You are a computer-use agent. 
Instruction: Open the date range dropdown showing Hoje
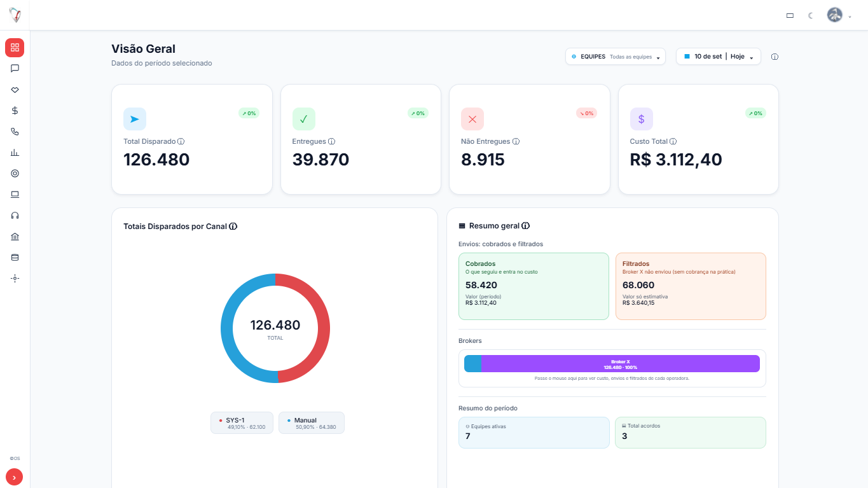[x=719, y=57]
